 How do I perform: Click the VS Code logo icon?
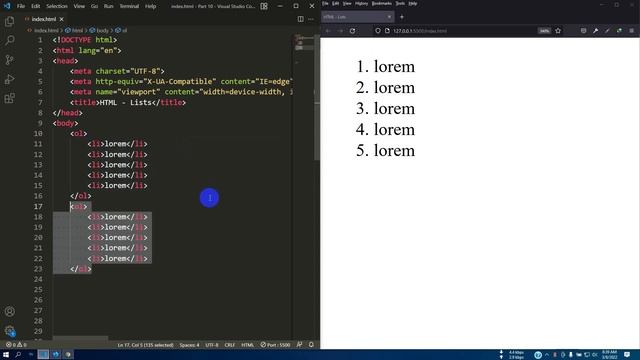click(7, 6)
